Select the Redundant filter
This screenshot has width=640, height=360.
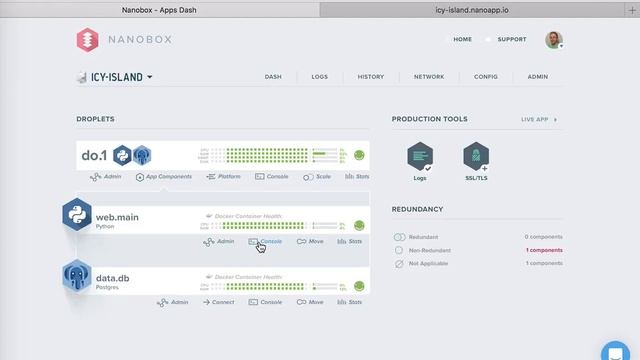416,237
